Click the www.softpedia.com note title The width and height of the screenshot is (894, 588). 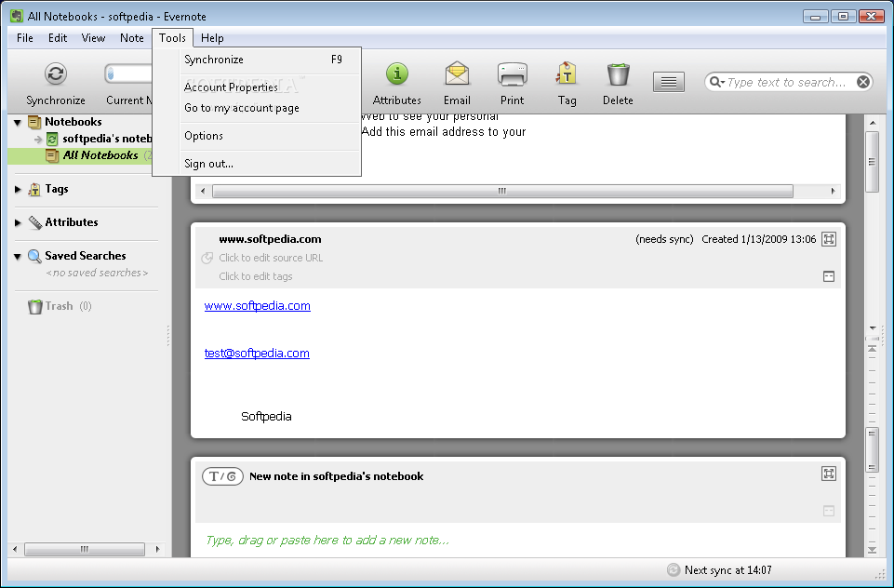(x=270, y=239)
